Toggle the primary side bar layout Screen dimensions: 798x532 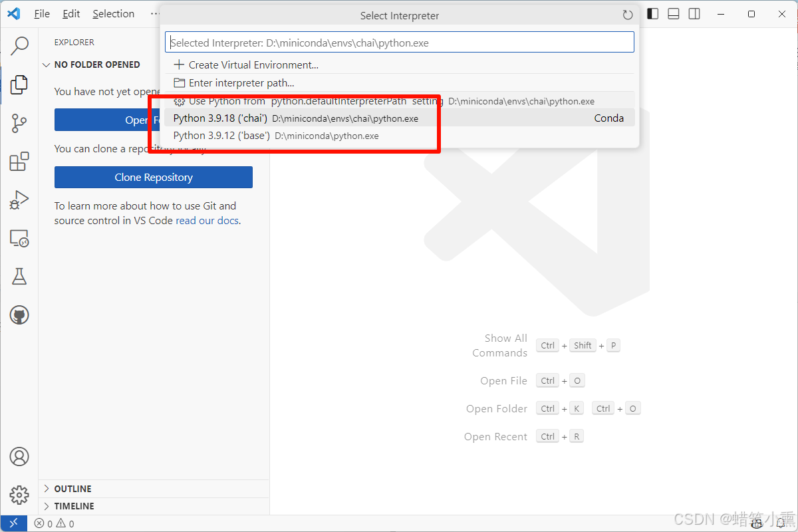[x=653, y=14]
